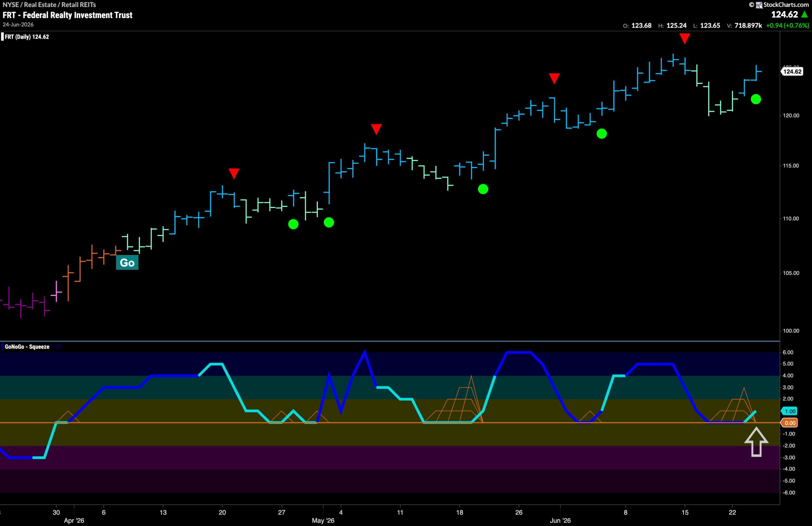Click the oscillator axis label '5.00'
Image resolution: width=812 pixels, height=526 pixels.
point(788,364)
